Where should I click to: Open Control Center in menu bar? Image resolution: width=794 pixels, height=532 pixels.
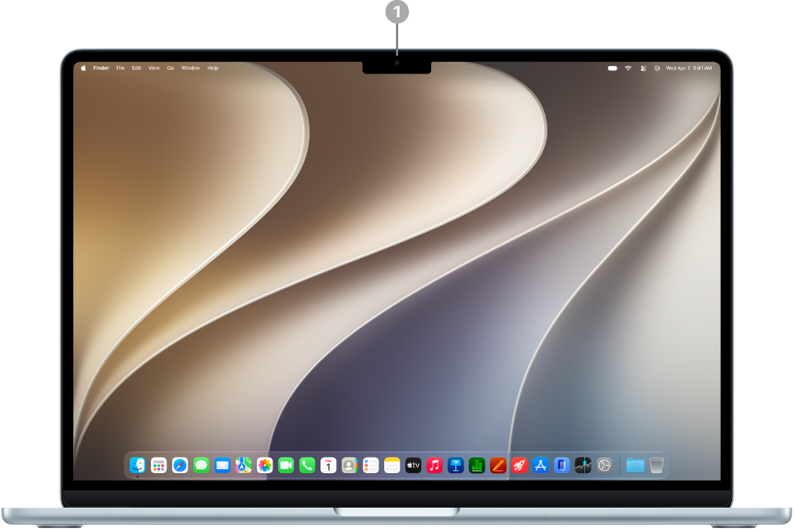643,67
